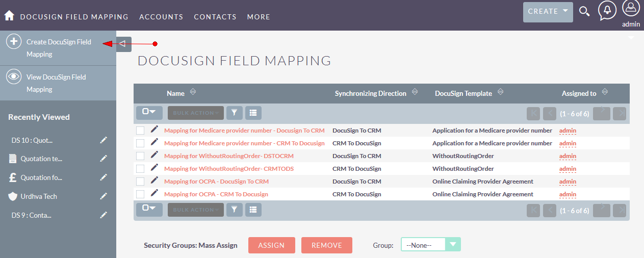Check box for Mapping for WithoutRoutingOrder- DSTOCRM
The width and height of the screenshot is (644, 258).
(x=140, y=156)
